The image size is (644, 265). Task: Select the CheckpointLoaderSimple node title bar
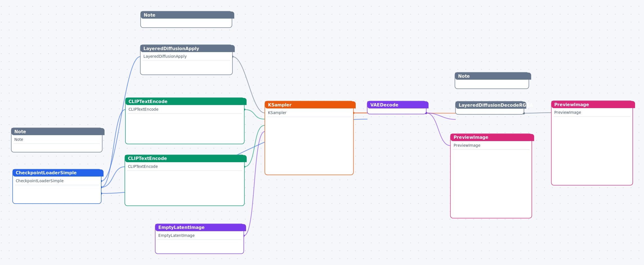click(x=58, y=173)
